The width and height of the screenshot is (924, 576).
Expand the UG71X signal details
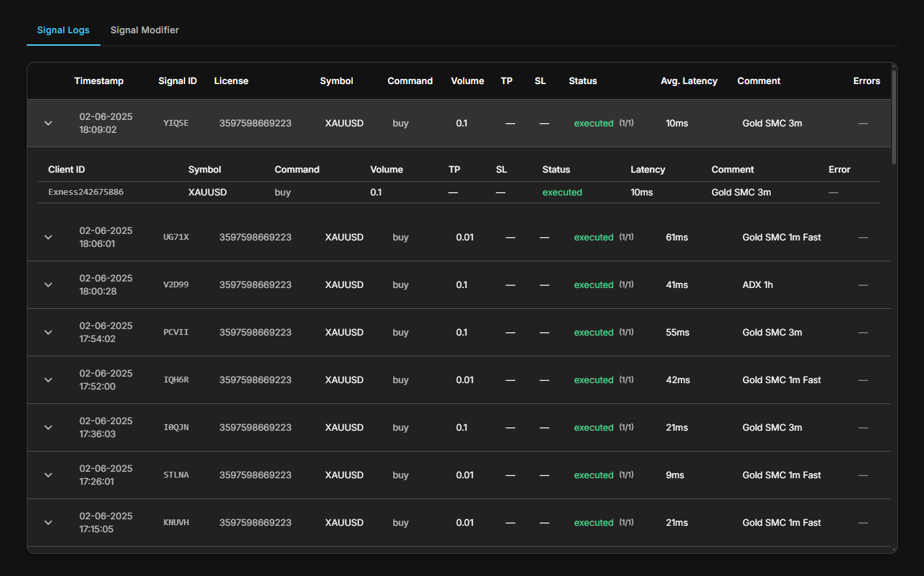pyautogui.click(x=48, y=237)
